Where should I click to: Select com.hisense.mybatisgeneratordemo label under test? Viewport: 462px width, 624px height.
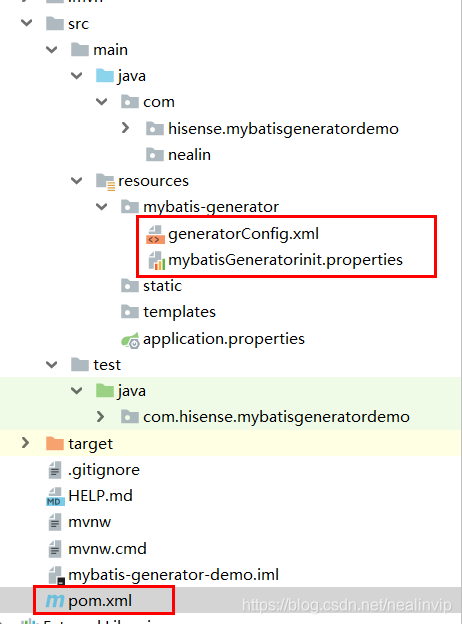coord(276,417)
